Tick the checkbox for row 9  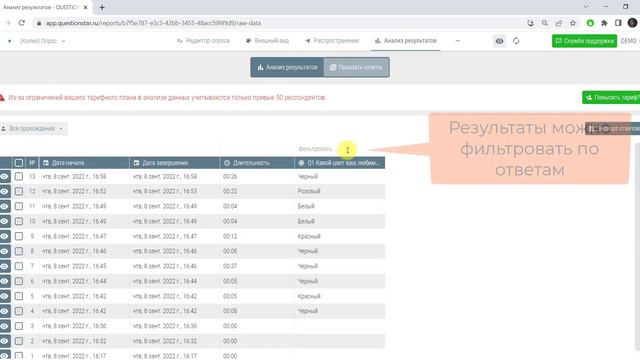[x=19, y=236]
